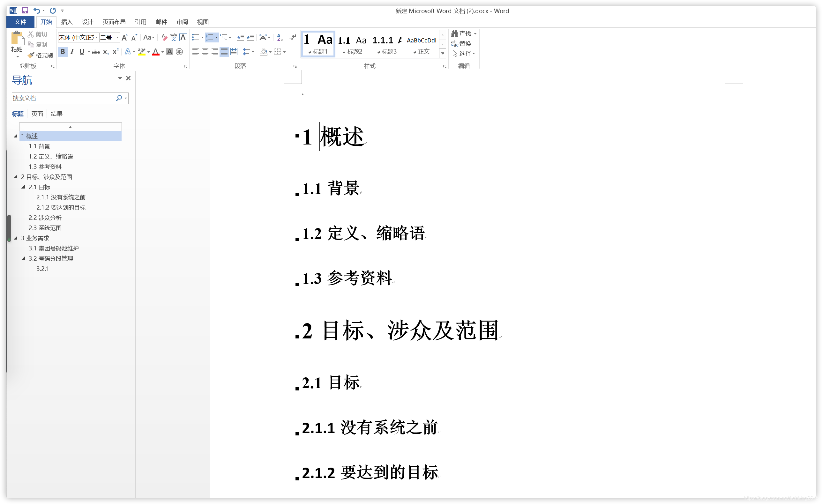Click the Paste clipboard icon
Viewport: 822px width, 504px height.
click(x=17, y=38)
